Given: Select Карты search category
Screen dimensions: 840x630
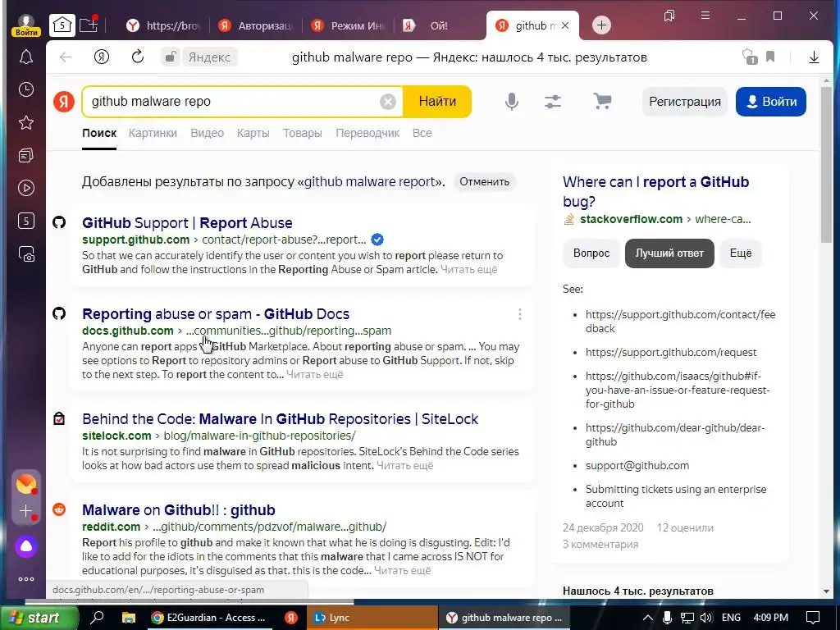Looking at the screenshot, I should 253,133.
